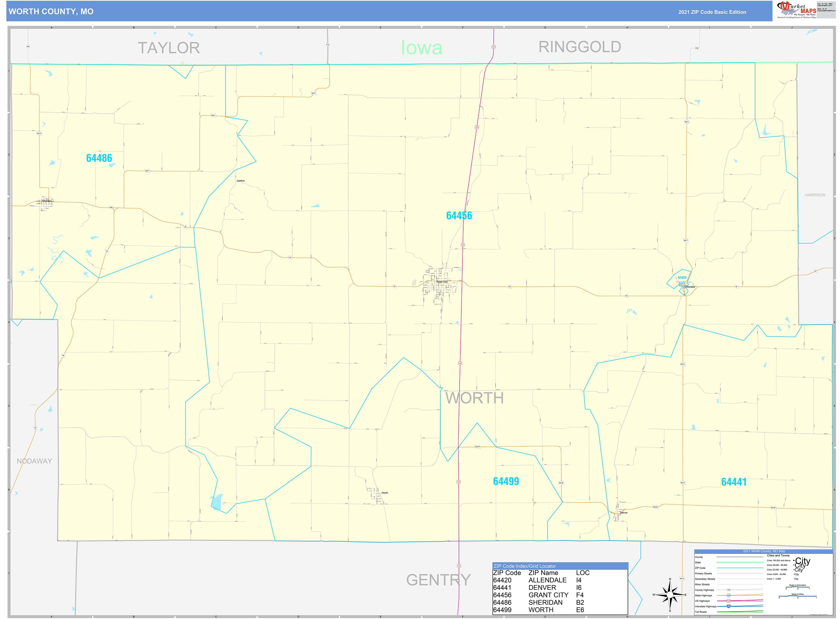Image resolution: width=840 pixels, height=619 pixels.
Task: Click the mapsales@MarketMAPS.com email link
Action: tap(826, 10)
